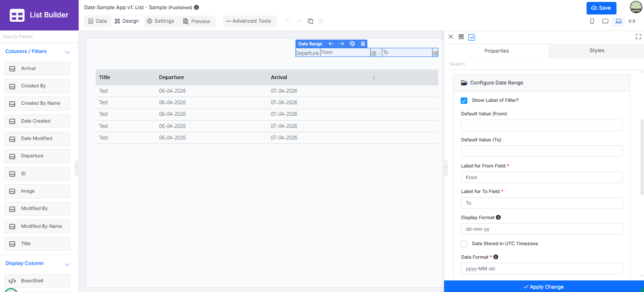Collapse the Columns / Filters section
This screenshot has width=644, height=292.
point(67,52)
